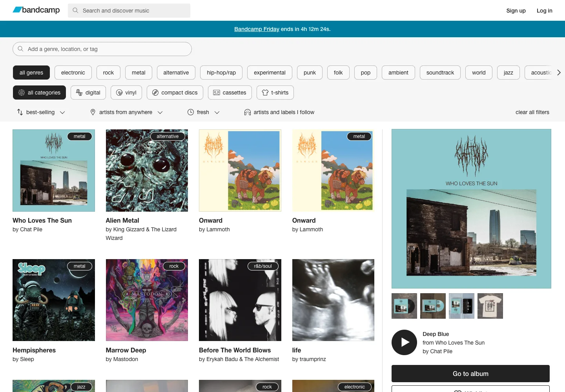Click the Hempispheres album title
This screenshot has height=392, width=565.
tap(34, 350)
